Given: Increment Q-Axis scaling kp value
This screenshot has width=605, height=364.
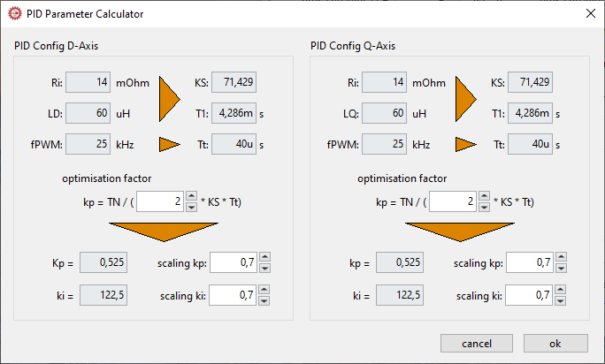Looking at the screenshot, I should [x=561, y=257].
